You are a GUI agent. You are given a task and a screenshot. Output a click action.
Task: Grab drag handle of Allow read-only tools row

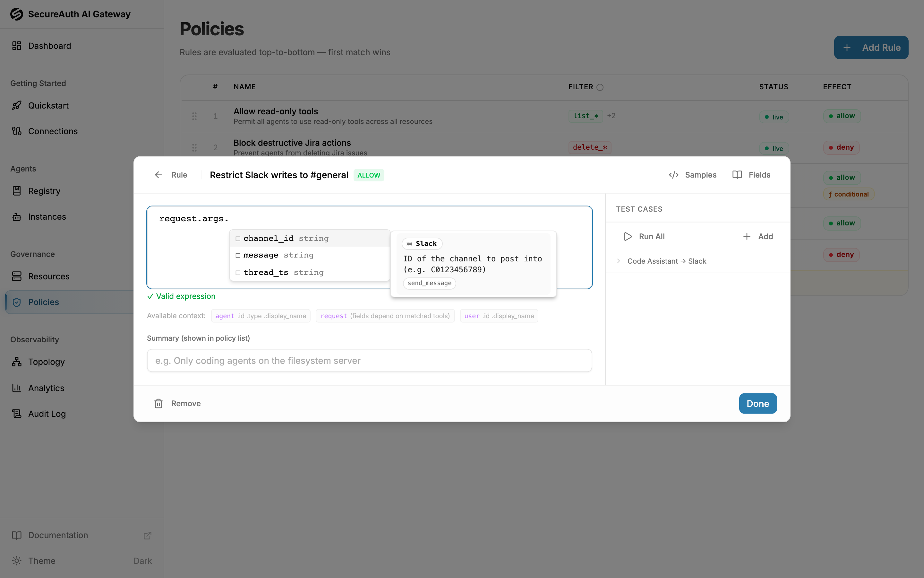click(x=194, y=116)
